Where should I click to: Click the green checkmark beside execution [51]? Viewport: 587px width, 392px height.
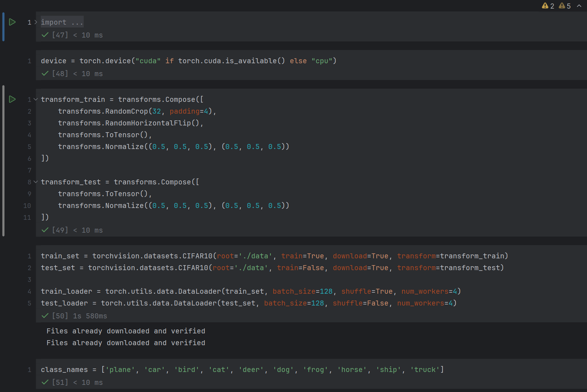[x=45, y=382]
